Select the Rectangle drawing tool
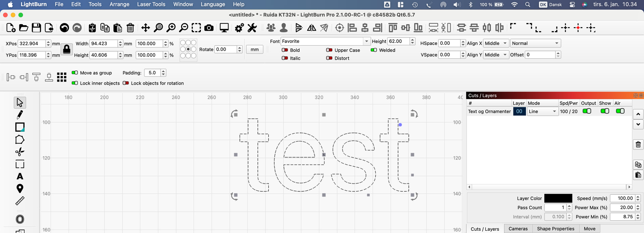644x233 pixels. (x=20, y=127)
